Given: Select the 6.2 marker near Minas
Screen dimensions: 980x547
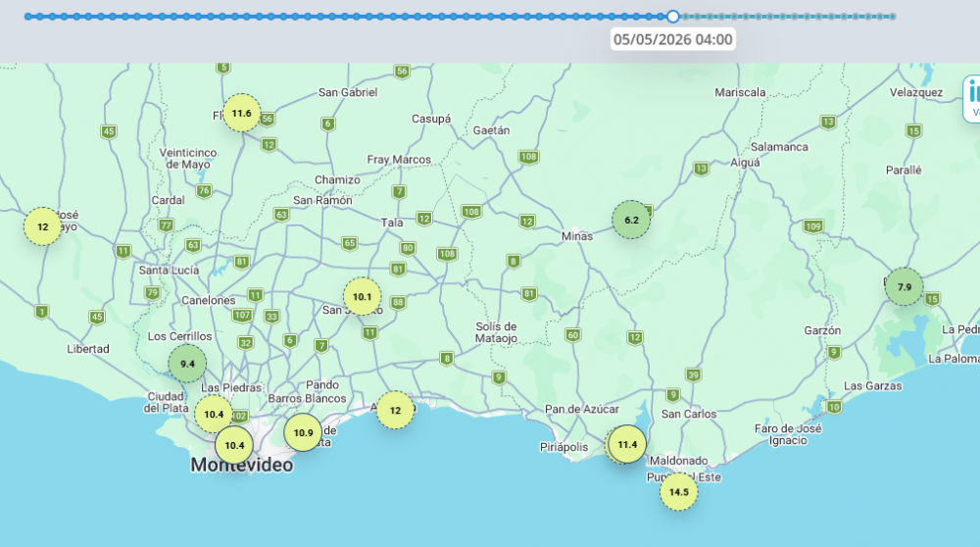Looking at the screenshot, I should [x=631, y=220].
